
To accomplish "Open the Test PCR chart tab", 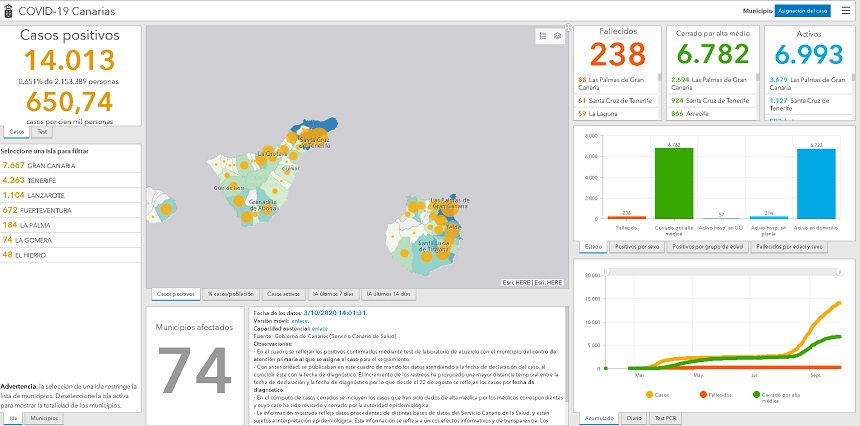I will (665, 418).
